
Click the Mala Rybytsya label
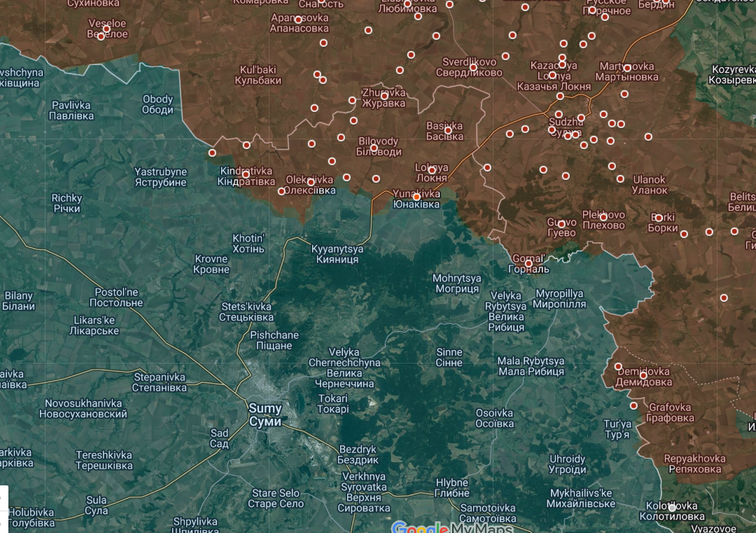pyautogui.click(x=531, y=366)
